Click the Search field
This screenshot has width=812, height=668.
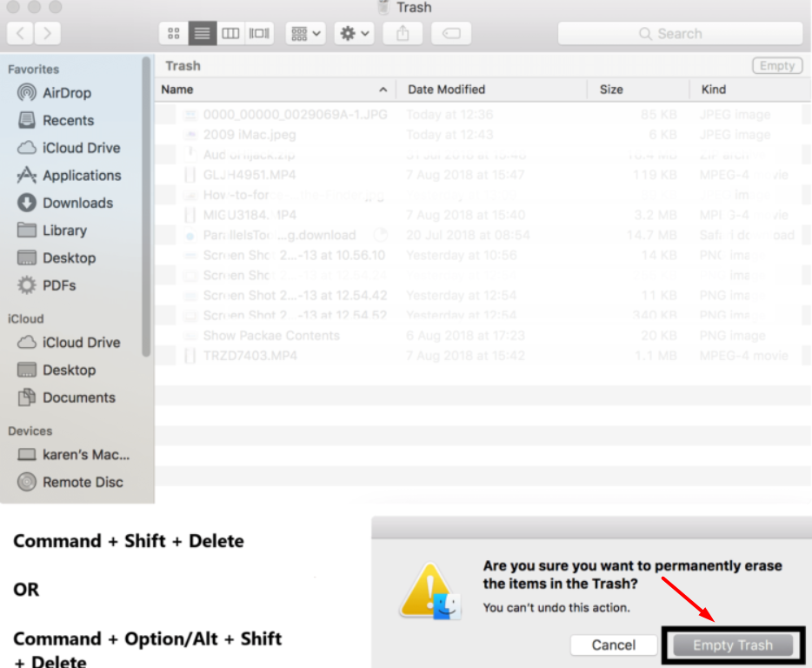tap(680, 34)
